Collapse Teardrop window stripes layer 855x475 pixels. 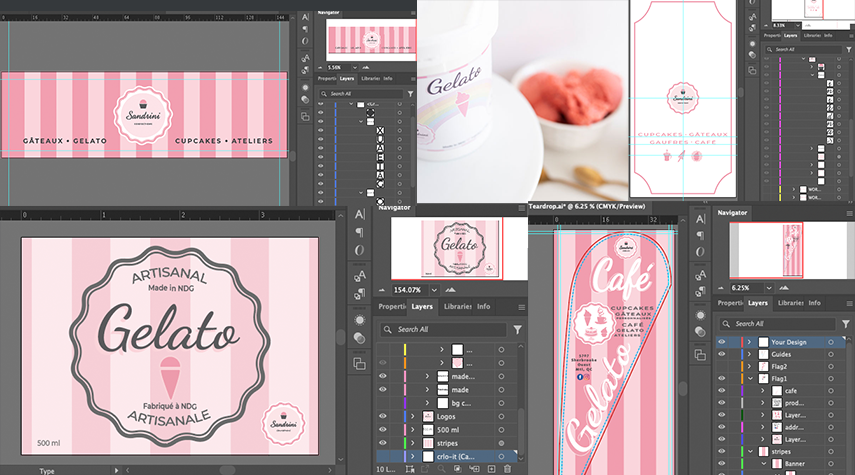[x=750, y=452]
